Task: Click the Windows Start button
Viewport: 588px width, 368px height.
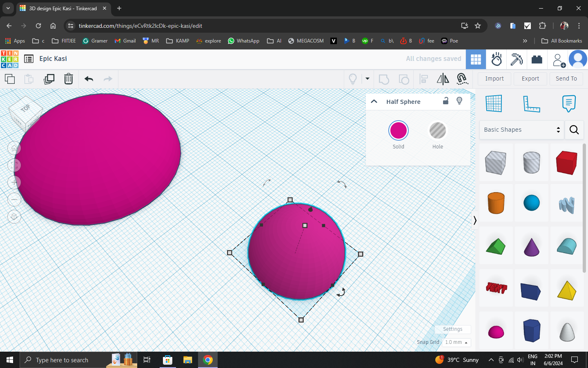Action: coord(10,360)
